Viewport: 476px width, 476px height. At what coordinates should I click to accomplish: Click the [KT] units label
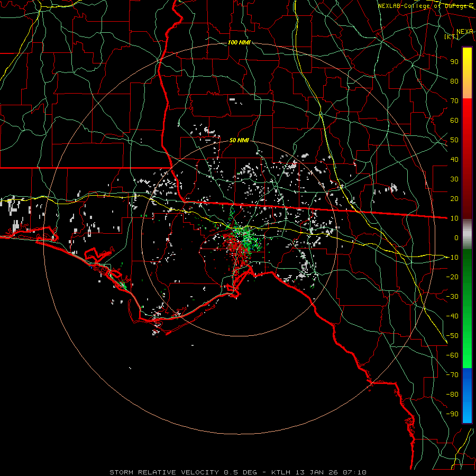(x=452, y=36)
